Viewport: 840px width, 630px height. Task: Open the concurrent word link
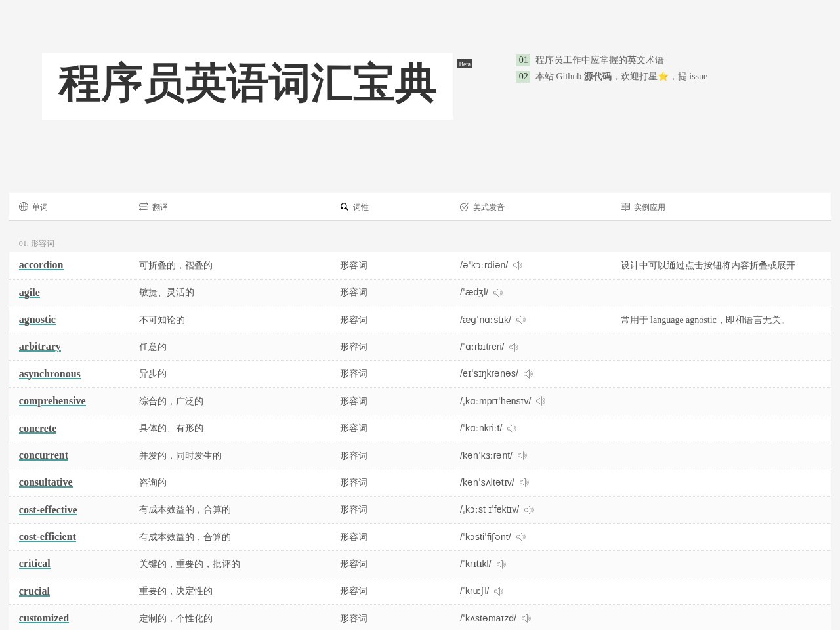[44, 455]
